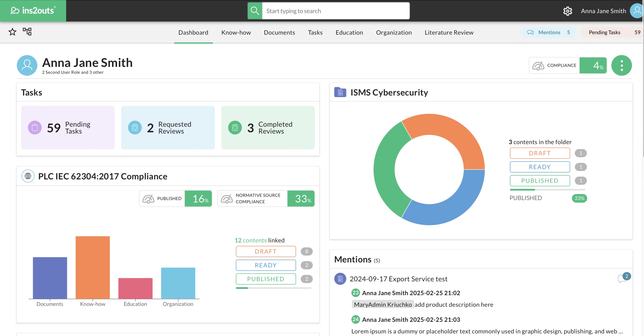Open the green three-dots options menu
Viewport: 644px width, 336px height.
point(621,65)
